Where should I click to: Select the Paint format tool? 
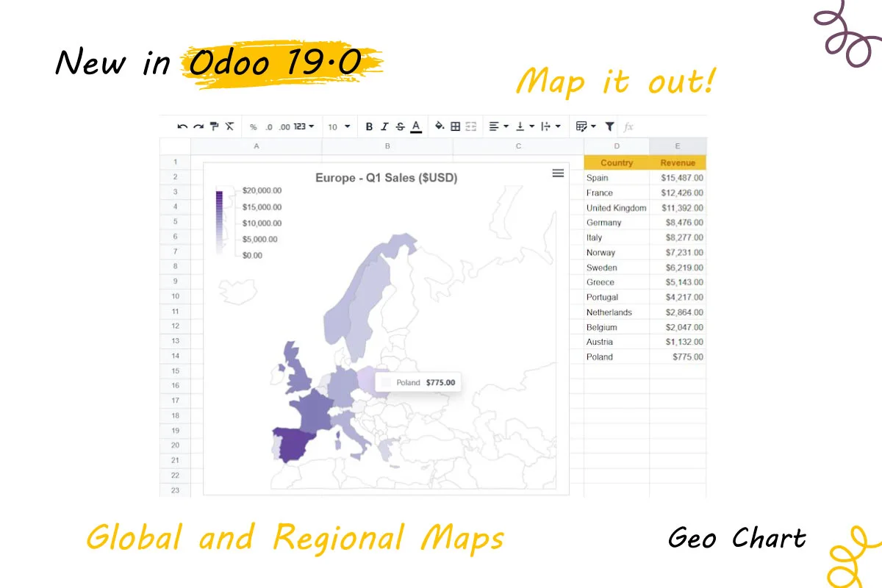[x=214, y=126]
